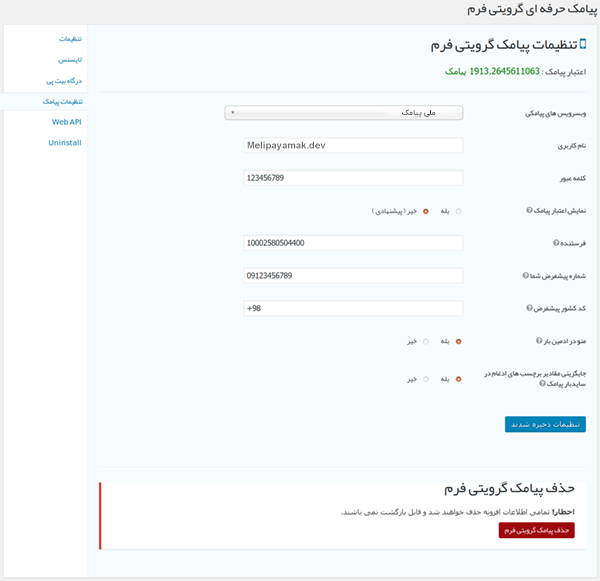Click help icon beside منو در ادمین بار
Viewport: 600px width, 581px height.
(x=539, y=340)
